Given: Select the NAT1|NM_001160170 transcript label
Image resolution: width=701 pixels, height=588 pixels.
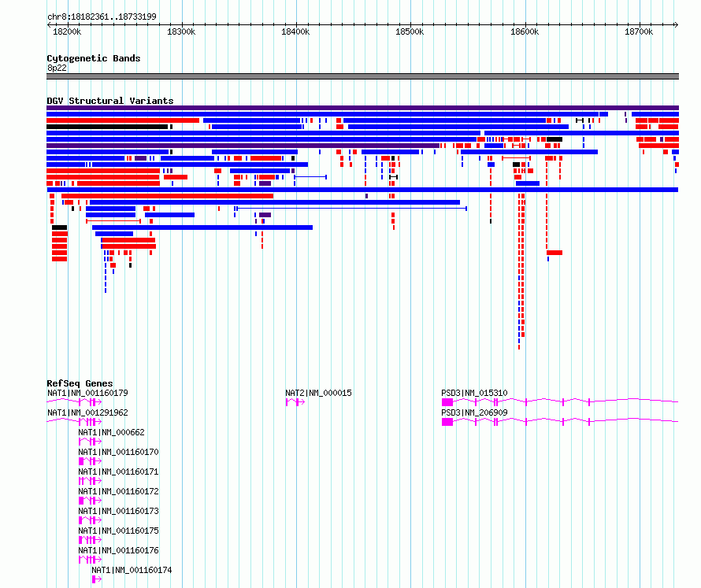Looking at the screenshot, I should (x=118, y=452).
